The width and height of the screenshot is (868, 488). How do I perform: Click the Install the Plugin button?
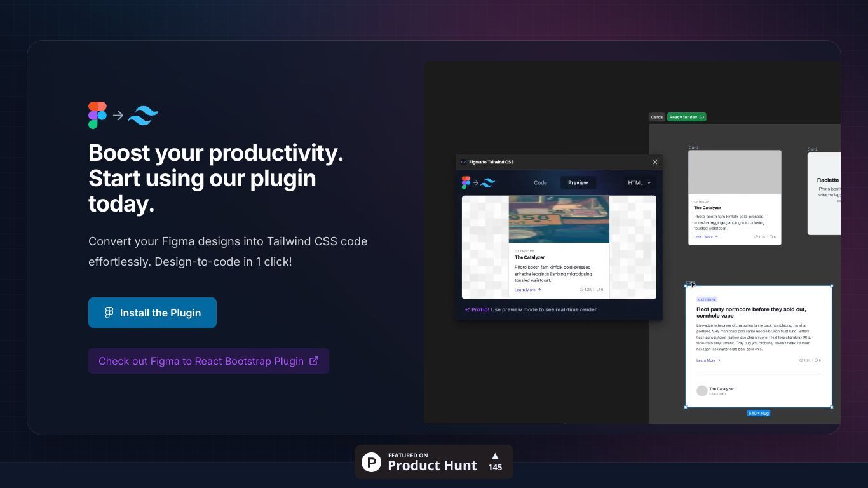[x=153, y=313]
